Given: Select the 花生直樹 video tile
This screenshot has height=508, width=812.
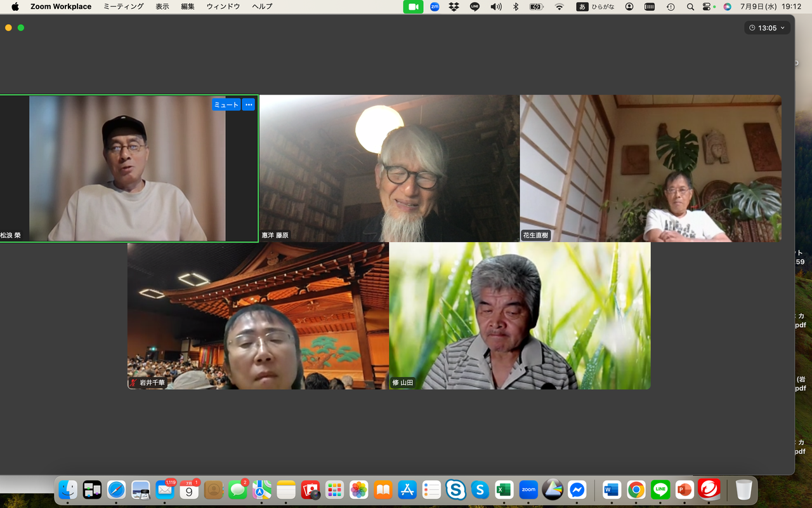Looking at the screenshot, I should click(x=651, y=168).
